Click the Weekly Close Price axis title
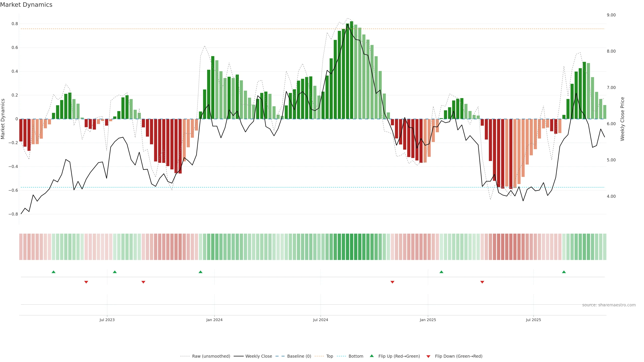 (x=623, y=119)
